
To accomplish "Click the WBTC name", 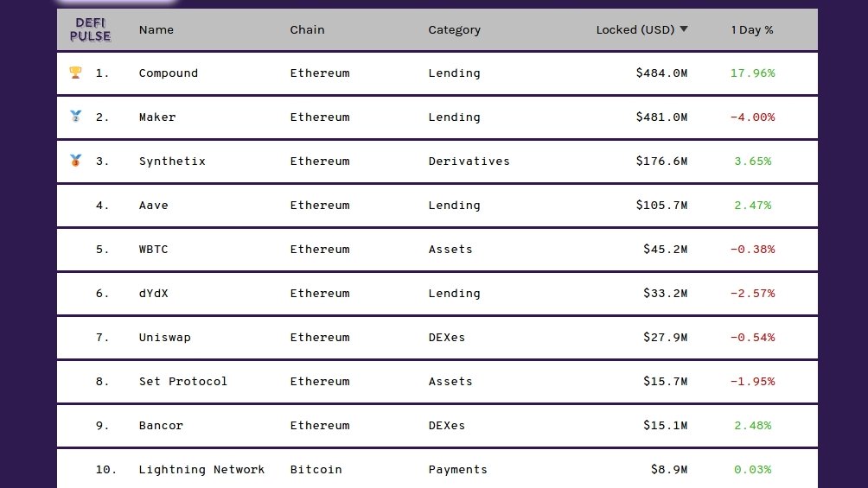I will pyautogui.click(x=153, y=250).
